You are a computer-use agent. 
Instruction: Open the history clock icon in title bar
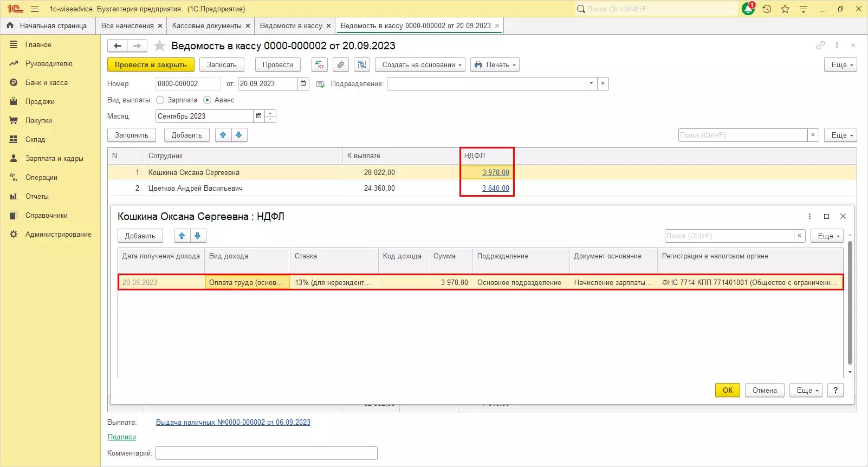(x=767, y=9)
